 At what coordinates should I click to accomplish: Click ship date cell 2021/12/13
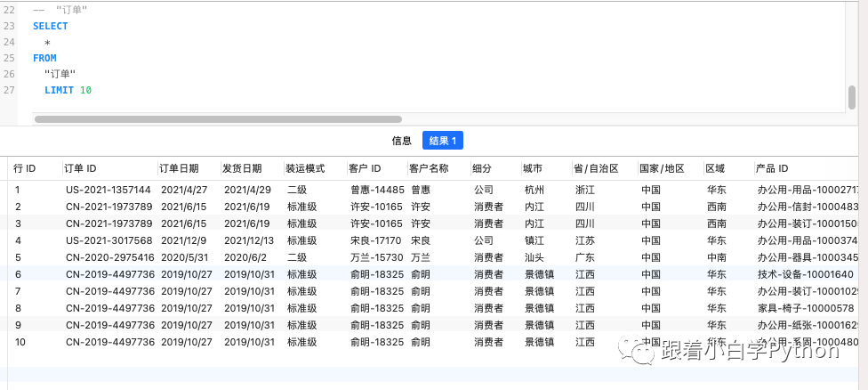(250, 240)
